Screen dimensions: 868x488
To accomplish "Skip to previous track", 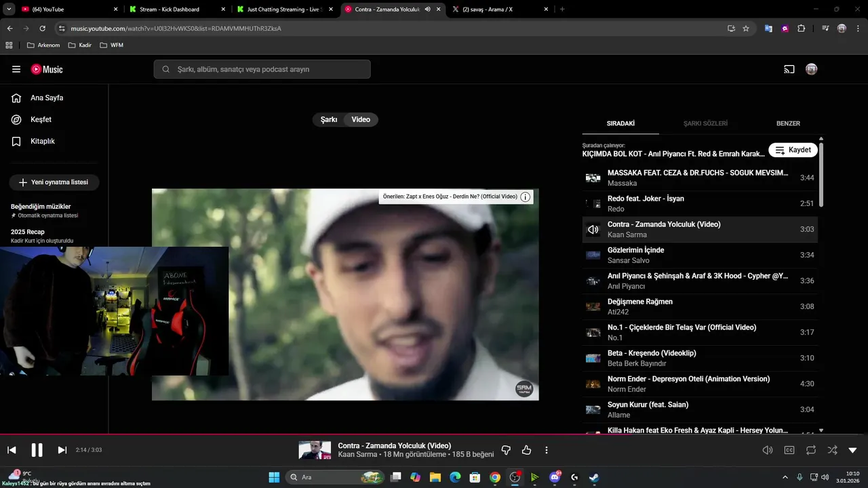I will tap(12, 450).
